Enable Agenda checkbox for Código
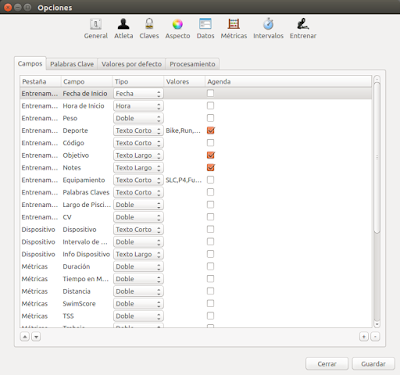Screen dimensions: 400x375 point(210,143)
